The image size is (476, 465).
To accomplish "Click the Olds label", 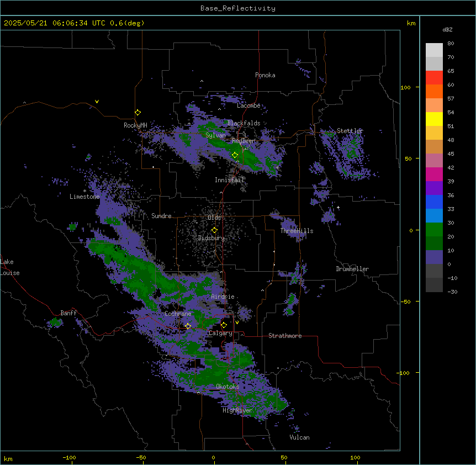I will click(214, 218).
